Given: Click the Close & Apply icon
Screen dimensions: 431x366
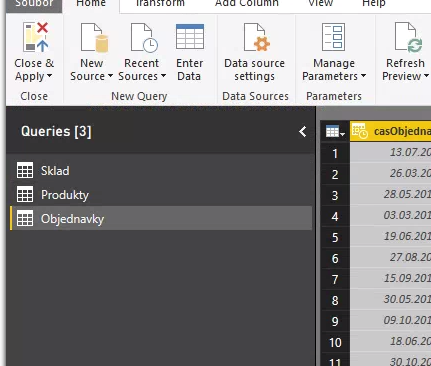Looking at the screenshot, I should point(36,37).
